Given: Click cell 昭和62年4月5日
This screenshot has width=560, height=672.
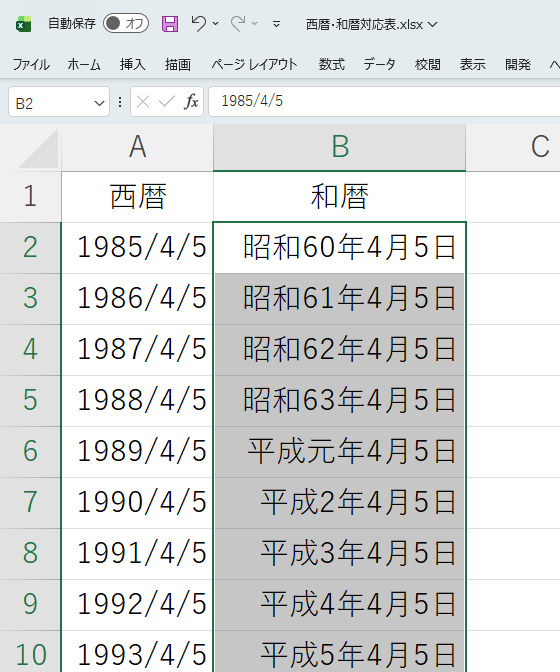Looking at the screenshot, I should 339,350.
